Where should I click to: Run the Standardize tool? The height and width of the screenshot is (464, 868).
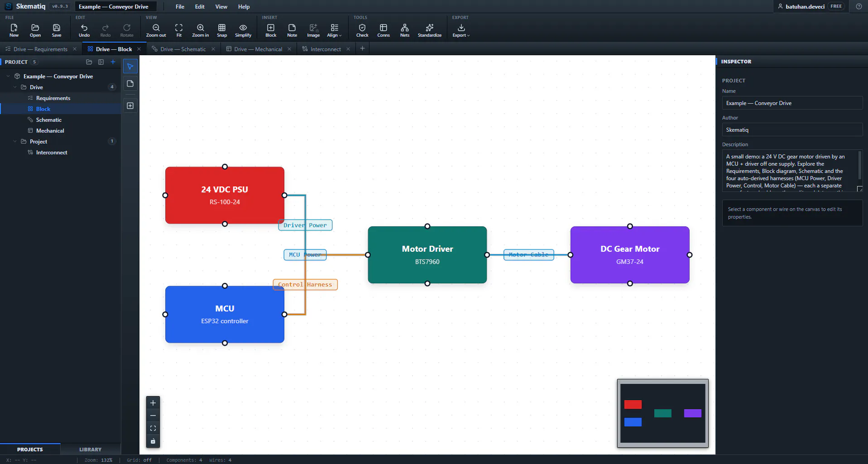pyautogui.click(x=429, y=30)
